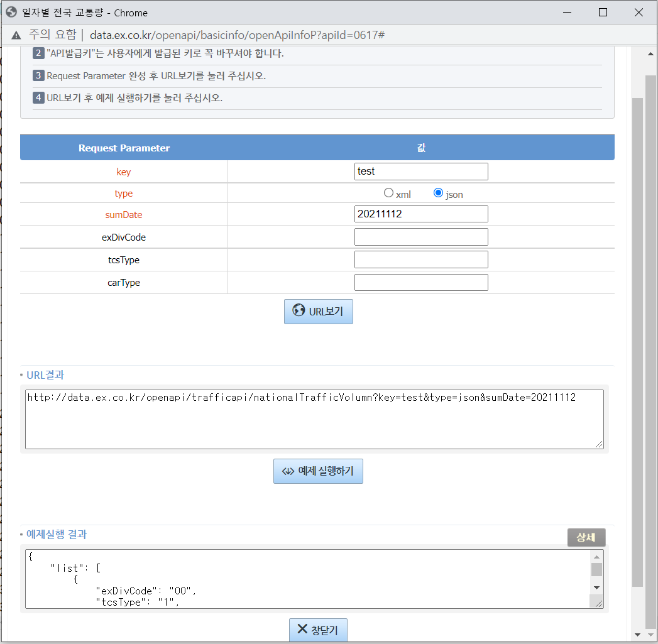
Task: Click the carType input field
Action: (x=421, y=282)
